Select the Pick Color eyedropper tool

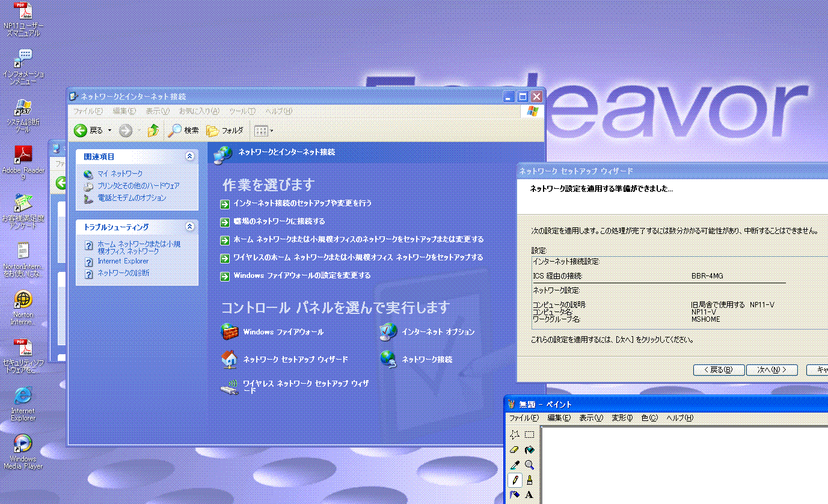click(514, 464)
